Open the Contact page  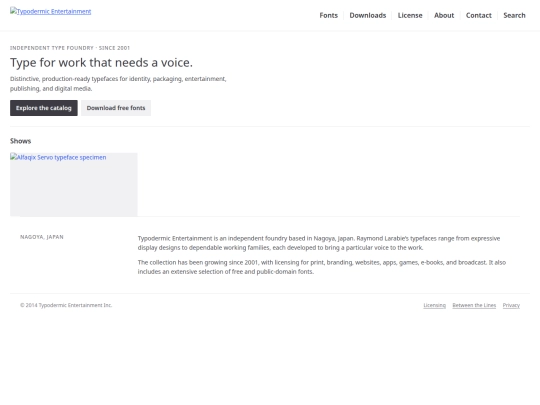(x=478, y=15)
